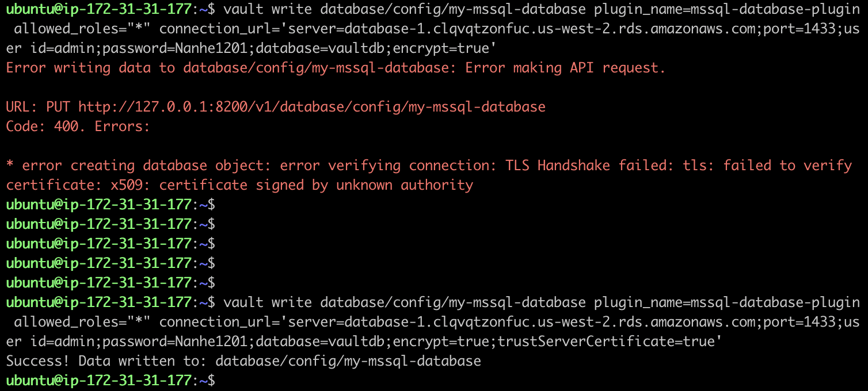This screenshot has height=391, width=868.
Task: Click plugin_name=mssql-database-plugin in the first command
Action: click(x=726, y=9)
